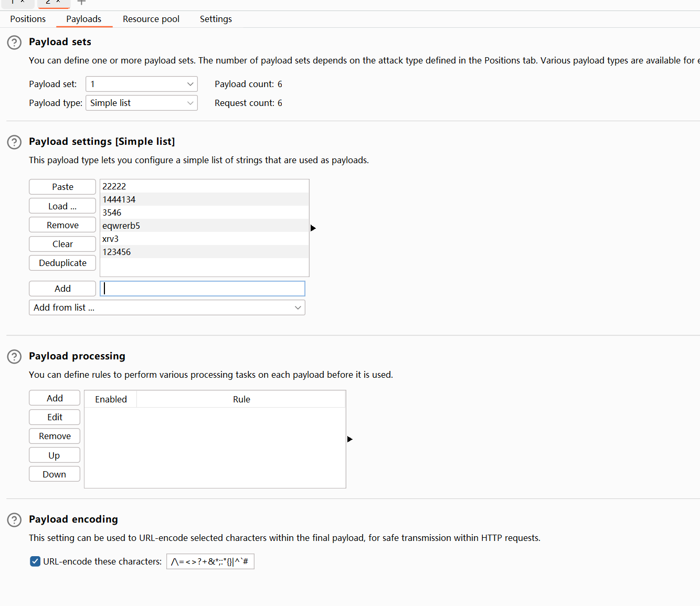Open the Payload type dropdown
Viewport: 700px width, 606px height.
[142, 103]
